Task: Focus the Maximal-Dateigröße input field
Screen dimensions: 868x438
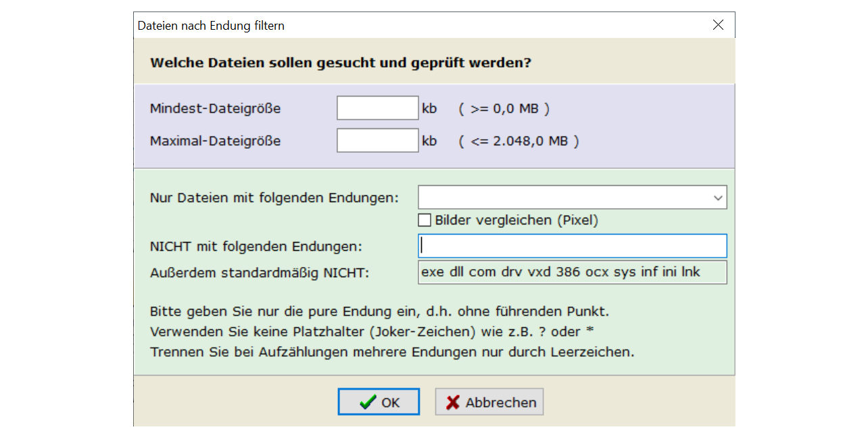Action: (377, 141)
